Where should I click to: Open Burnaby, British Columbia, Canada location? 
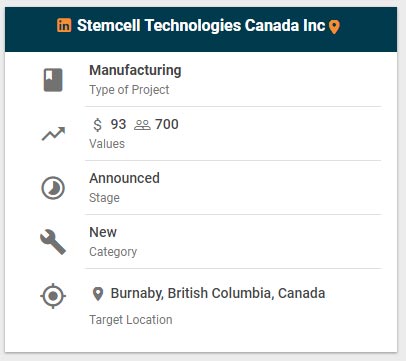point(218,293)
